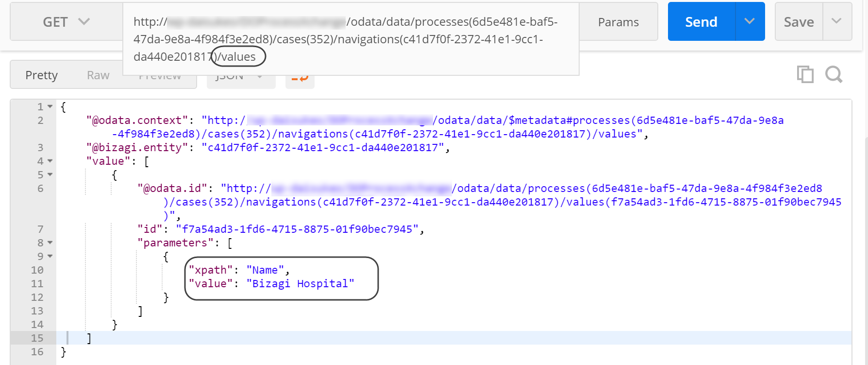This screenshot has height=365, width=868.
Task: Open the GET method dropdown
Action: tap(67, 22)
